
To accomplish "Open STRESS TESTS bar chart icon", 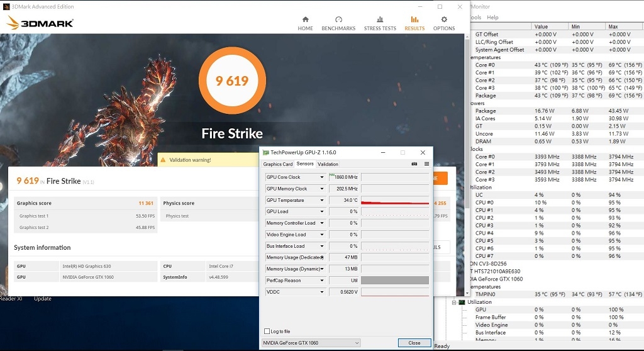I will [380, 19].
